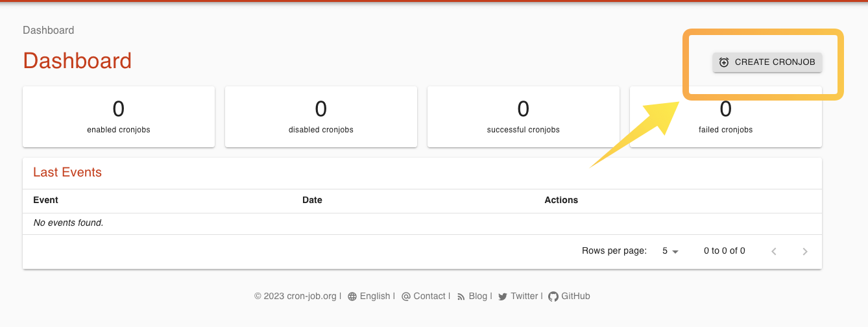Screen dimensions: 868x327
Task: Expand the Rows per page dropdown
Action: pyautogui.click(x=670, y=251)
